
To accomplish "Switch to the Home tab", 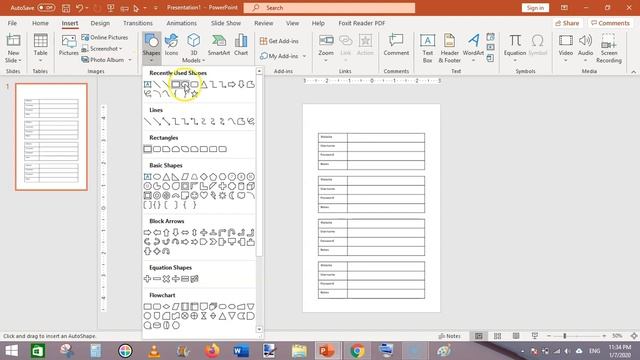I will pos(40,23).
